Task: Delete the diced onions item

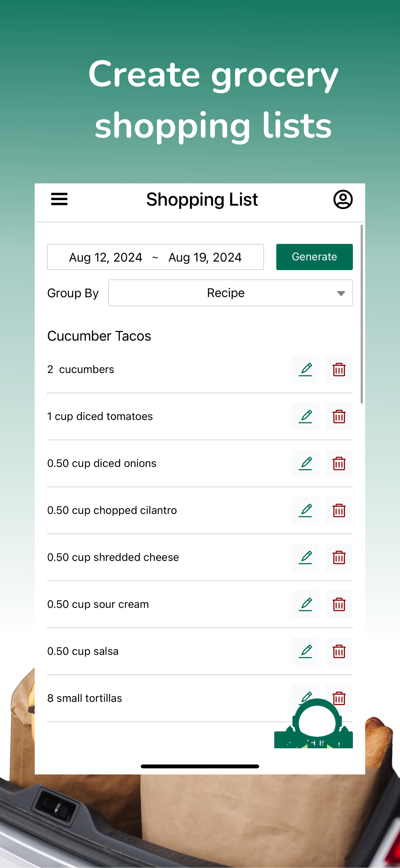Action: click(339, 463)
